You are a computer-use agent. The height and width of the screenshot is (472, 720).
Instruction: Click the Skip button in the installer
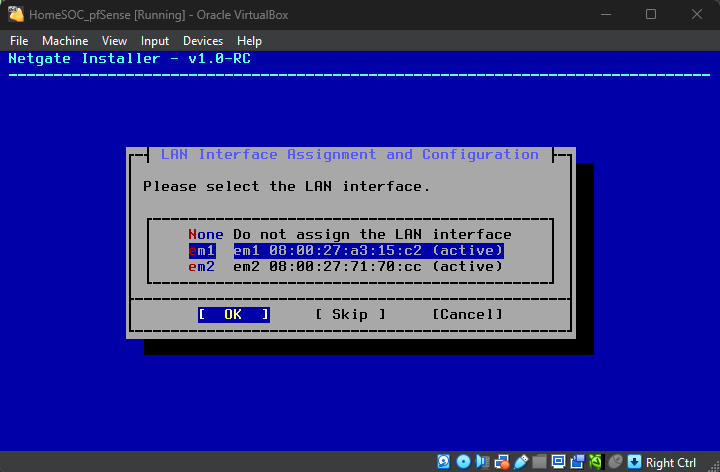pyautogui.click(x=350, y=314)
